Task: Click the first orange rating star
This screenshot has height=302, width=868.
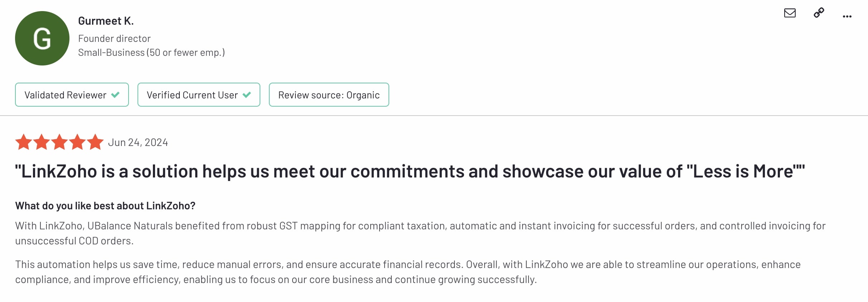Action: click(24, 142)
